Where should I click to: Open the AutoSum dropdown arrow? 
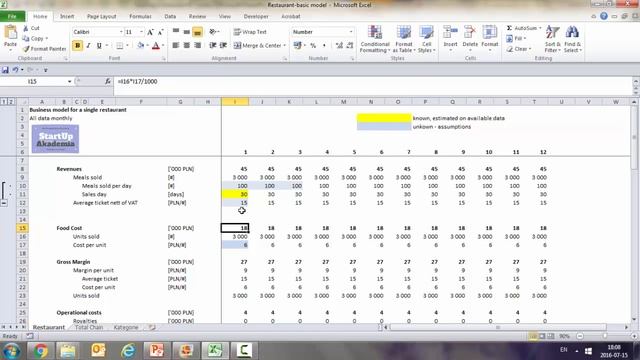(x=540, y=28)
